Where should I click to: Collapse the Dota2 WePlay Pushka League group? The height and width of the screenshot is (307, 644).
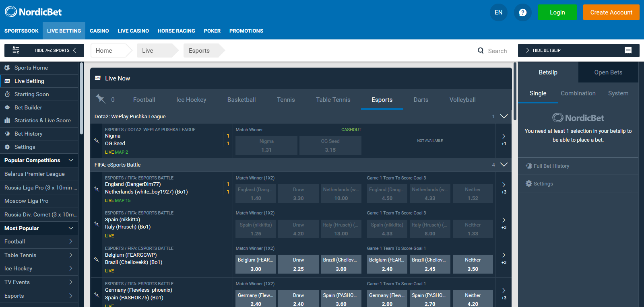pos(504,116)
